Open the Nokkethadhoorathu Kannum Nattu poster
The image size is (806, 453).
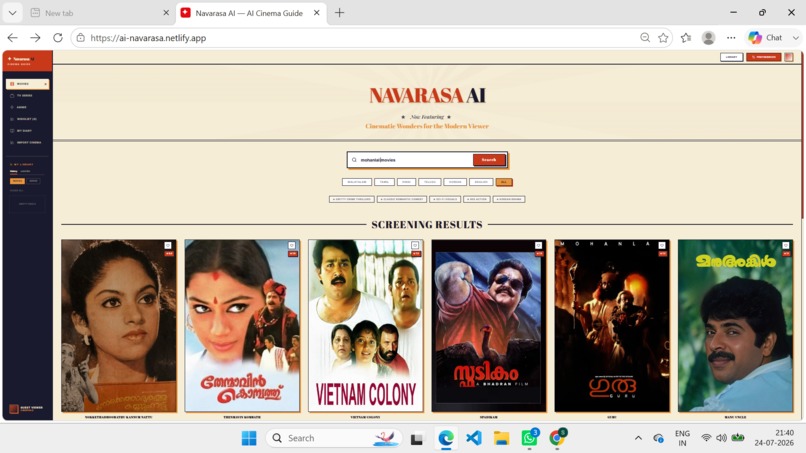coord(119,325)
